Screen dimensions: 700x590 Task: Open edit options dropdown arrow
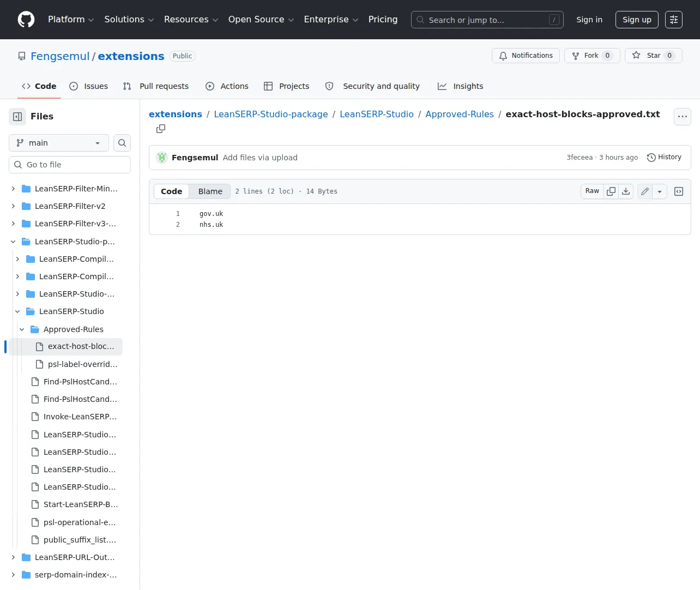[660, 191]
